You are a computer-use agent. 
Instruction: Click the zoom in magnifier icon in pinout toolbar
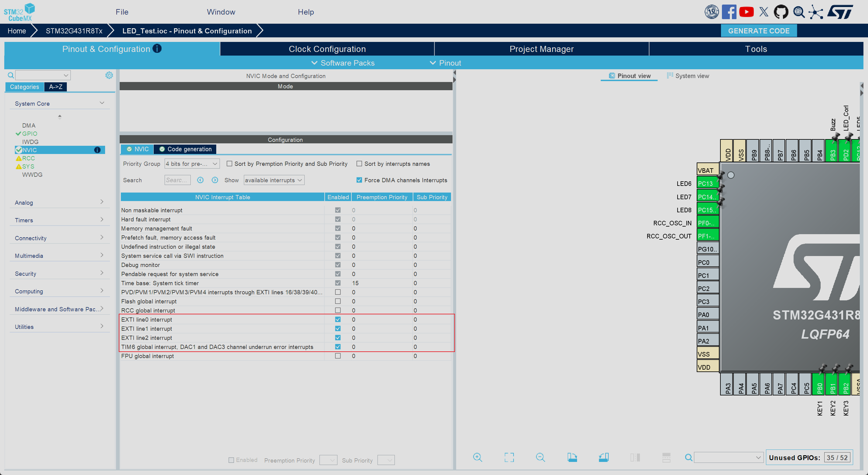(477, 457)
